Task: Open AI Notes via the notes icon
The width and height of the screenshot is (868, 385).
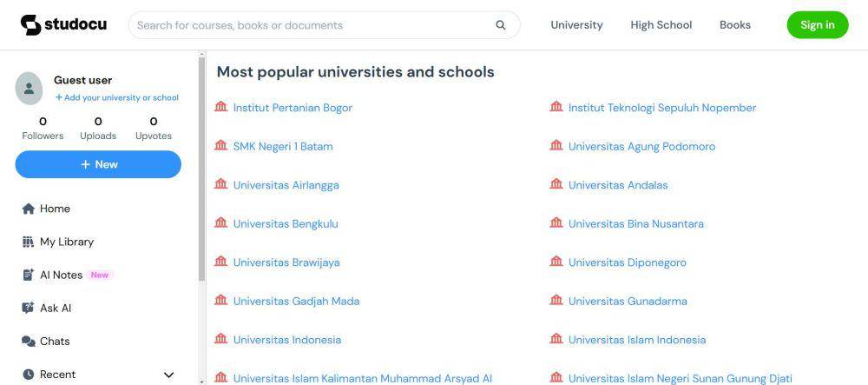Action: tap(29, 275)
